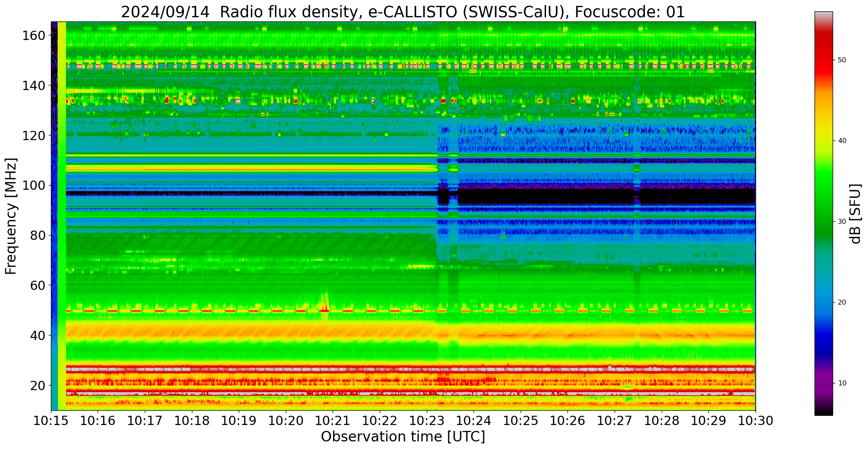Click the 120 frequency tick label
Viewport: 868px width, 449px height.
tap(33, 135)
